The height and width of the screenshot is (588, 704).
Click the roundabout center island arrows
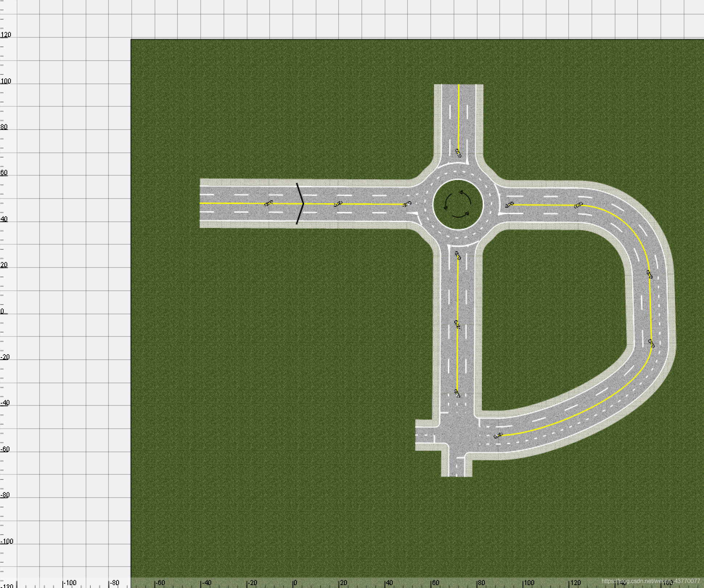click(458, 205)
